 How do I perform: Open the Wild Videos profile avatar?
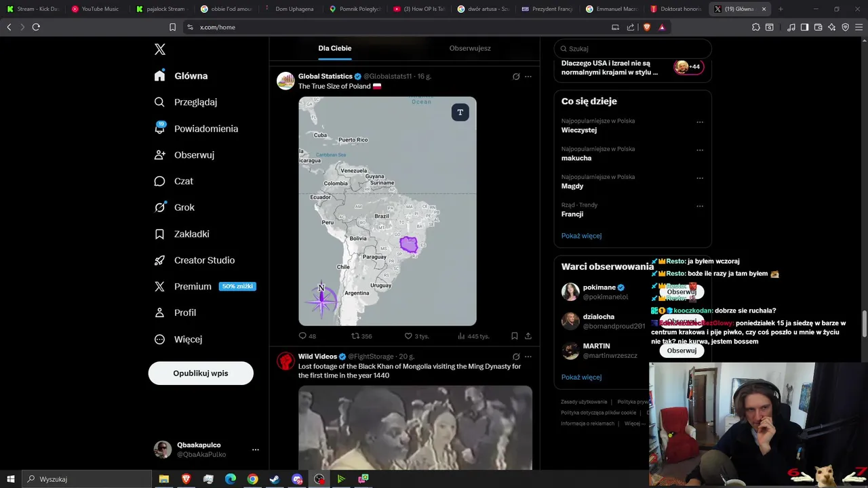[x=285, y=361]
